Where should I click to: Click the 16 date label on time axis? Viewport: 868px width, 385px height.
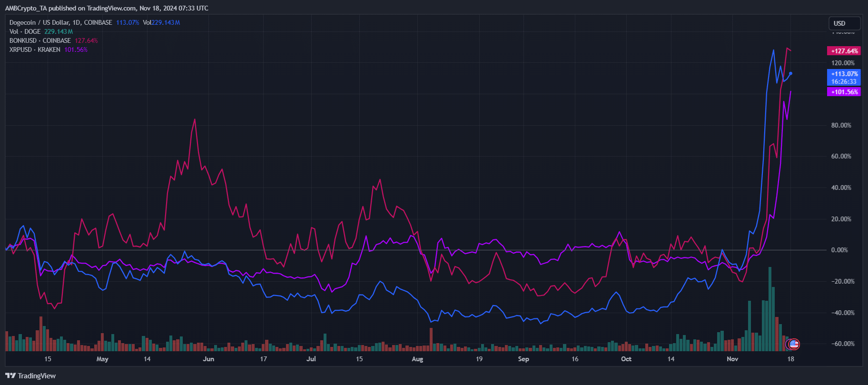pos(575,359)
